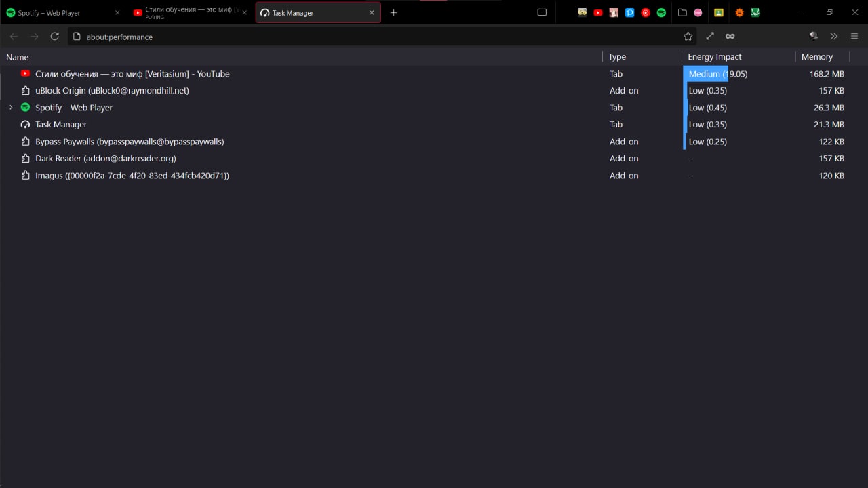868x488 pixels.
Task: Click the extension icon left of overflow chevron
Action: tap(814, 37)
